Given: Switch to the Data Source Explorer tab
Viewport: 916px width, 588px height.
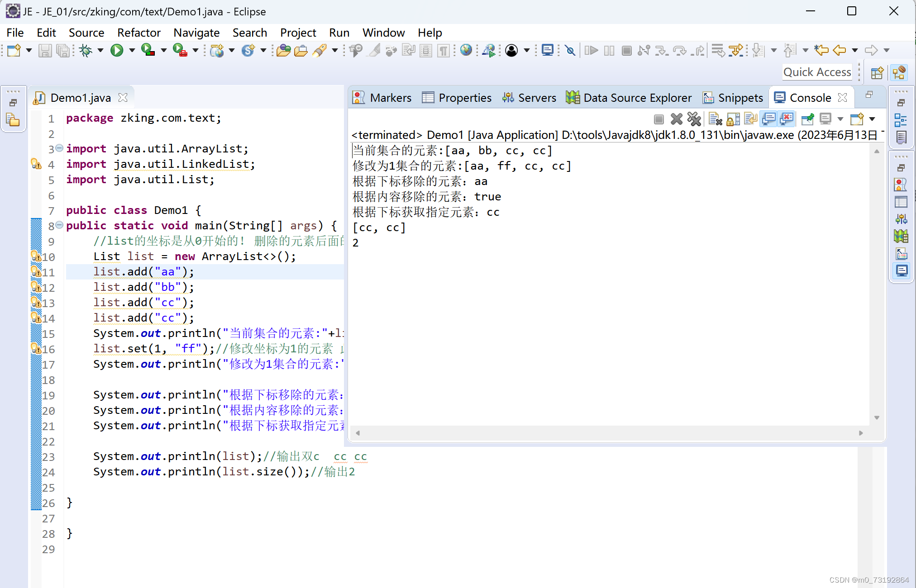Looking at the screenshot, I should (629, 98).
